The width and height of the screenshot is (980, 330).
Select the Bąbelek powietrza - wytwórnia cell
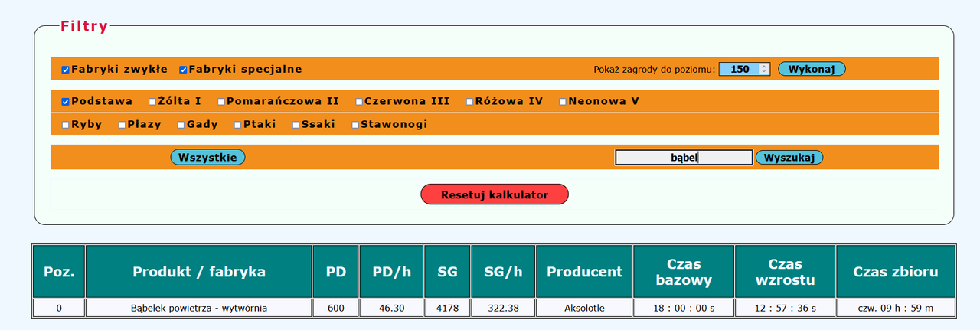coord(199,308)
